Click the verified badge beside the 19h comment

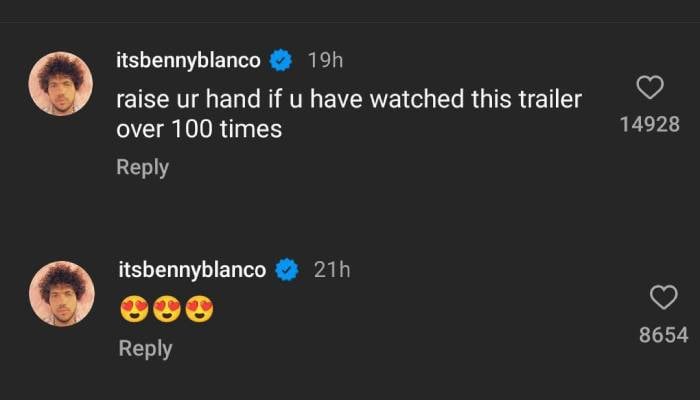(281, 61)
